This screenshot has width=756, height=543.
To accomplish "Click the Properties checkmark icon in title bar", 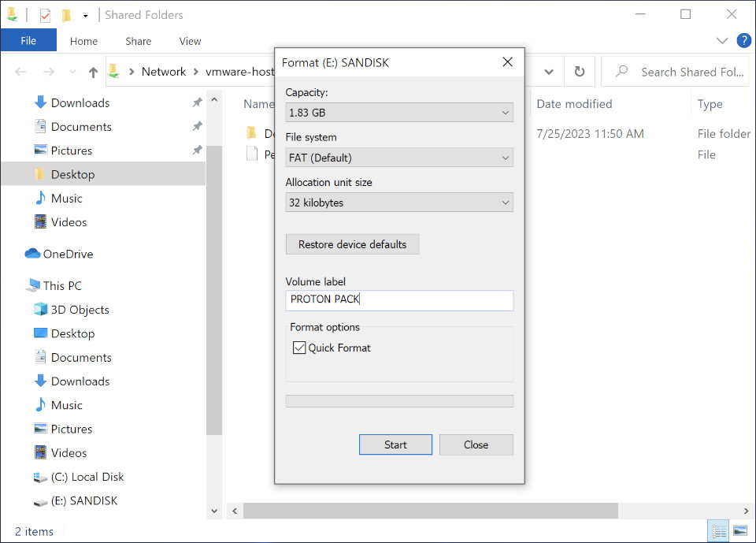I will [45, 16].
